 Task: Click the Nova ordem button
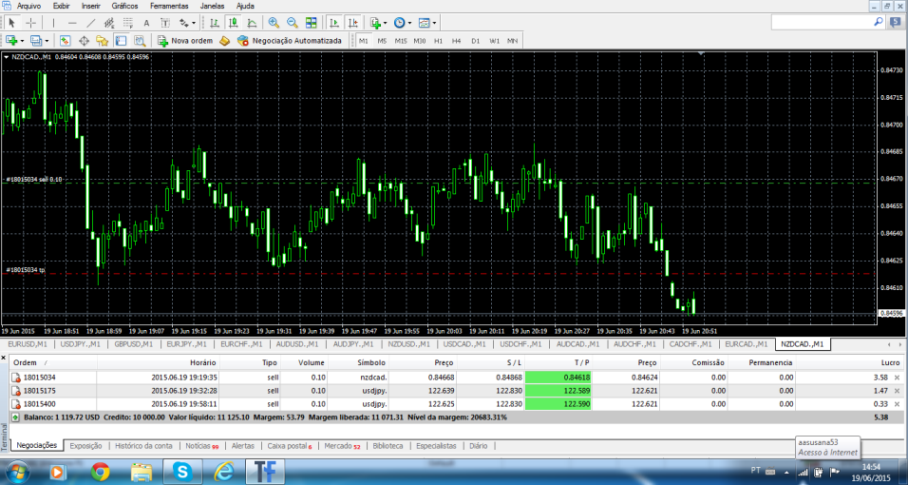(x=184, y=41)
